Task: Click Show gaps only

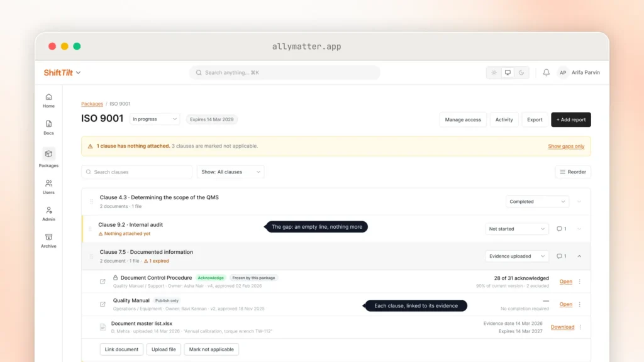Action: (x=566, y=146)
